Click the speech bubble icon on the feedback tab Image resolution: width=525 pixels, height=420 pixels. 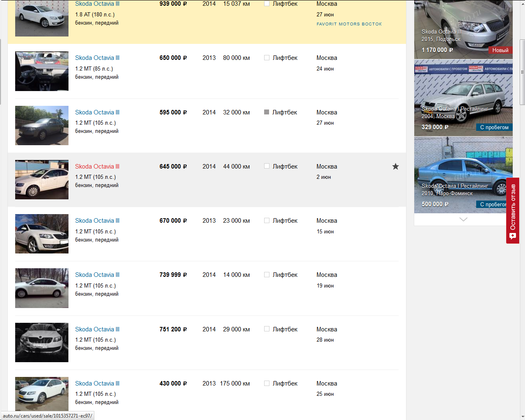513,236
